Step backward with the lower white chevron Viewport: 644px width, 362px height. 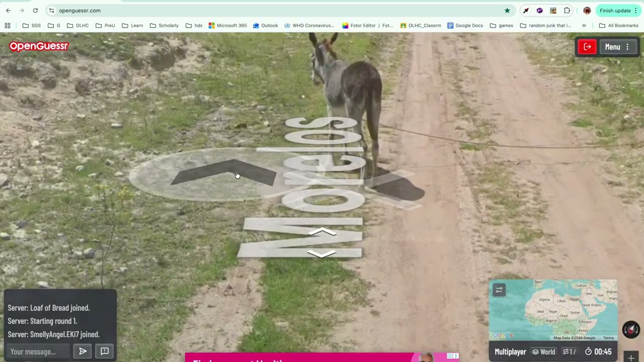pos(322,254)
